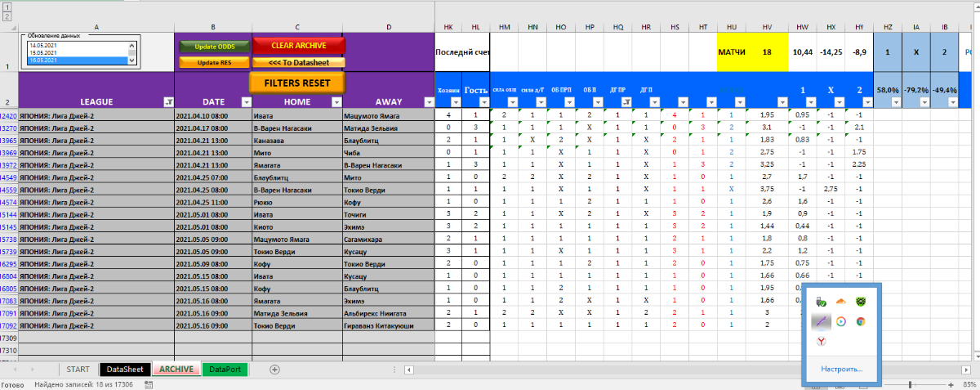Open the DATE column filter dropdown

(x=246, y=102)
